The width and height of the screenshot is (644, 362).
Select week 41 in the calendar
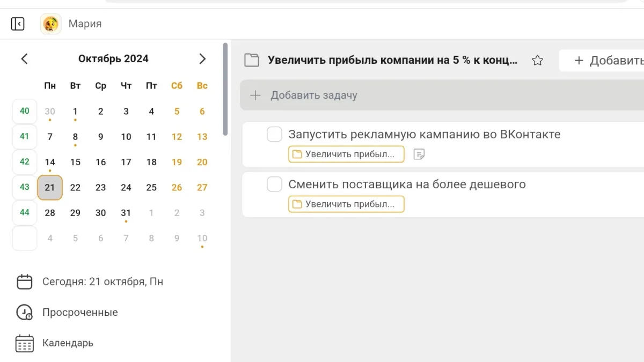[x=25, y=136]
